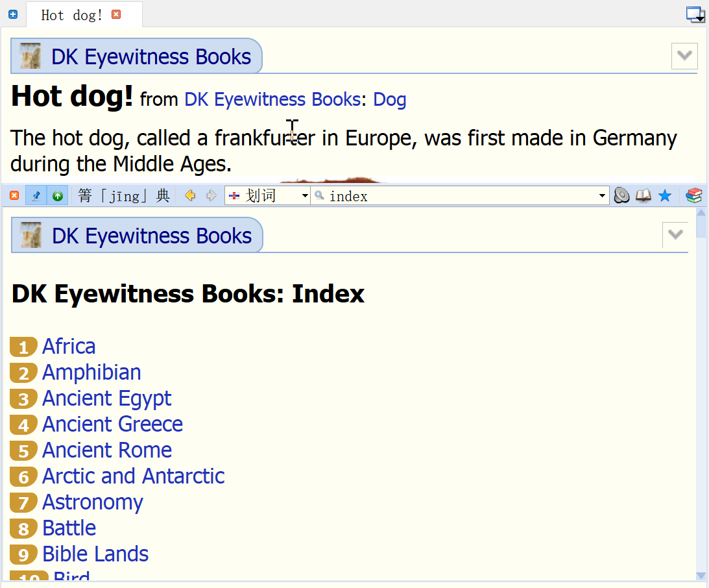Collapse the lower DK Eyewitness Books index article
Viewport: 709px width, 588px height.
click(675, 234)
